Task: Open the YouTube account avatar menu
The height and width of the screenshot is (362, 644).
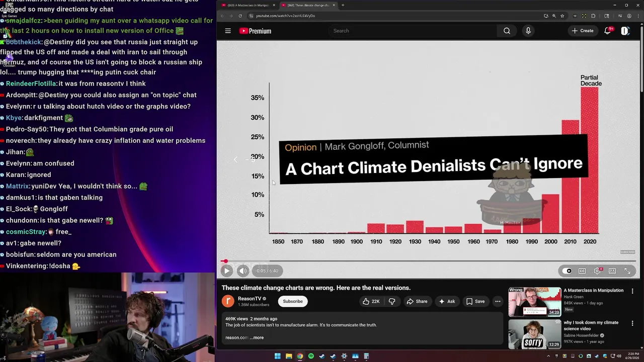Action: click(625, 31)
